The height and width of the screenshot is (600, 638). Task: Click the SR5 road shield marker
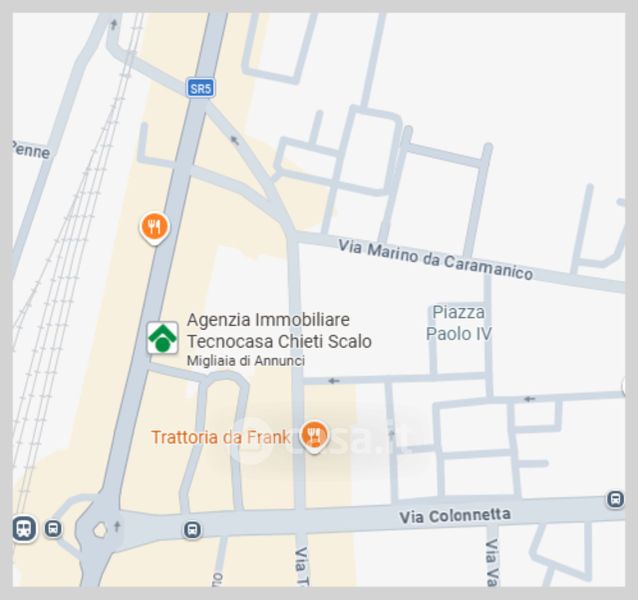coord(201,88)
